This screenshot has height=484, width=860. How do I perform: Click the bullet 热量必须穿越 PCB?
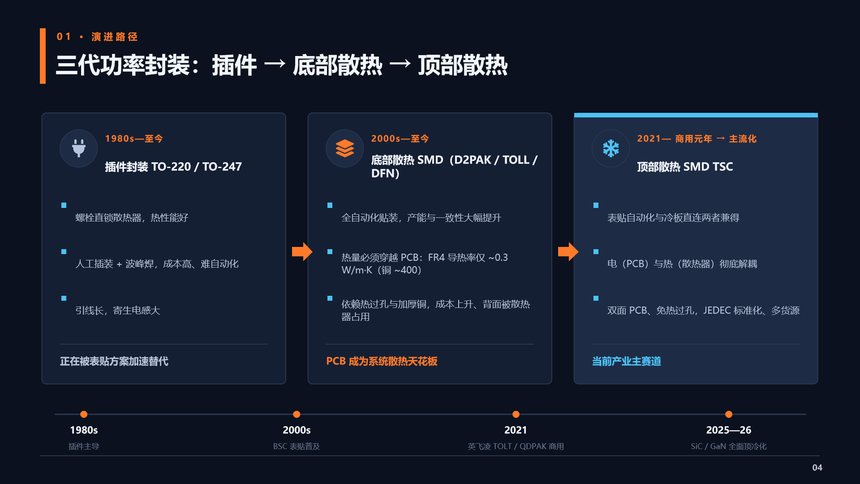click(x=425, y=264)
